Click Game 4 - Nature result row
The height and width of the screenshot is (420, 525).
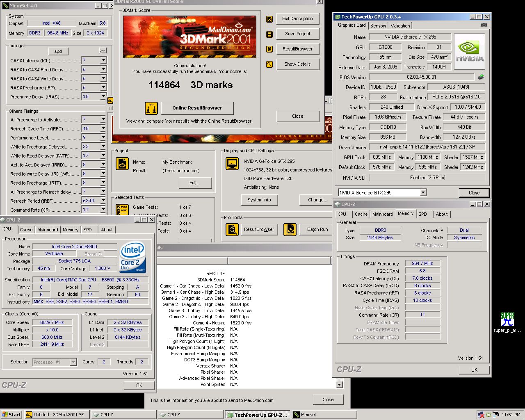pos(221,323)
